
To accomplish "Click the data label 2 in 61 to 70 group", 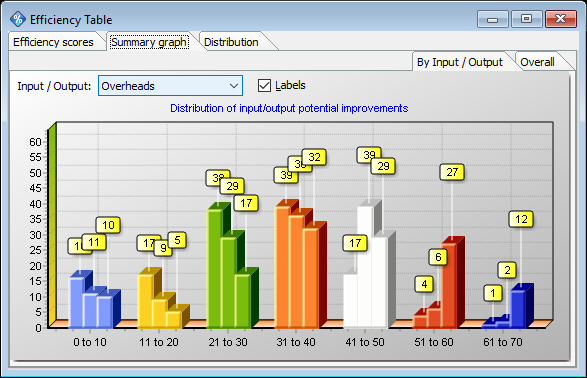I will (507, 270).
